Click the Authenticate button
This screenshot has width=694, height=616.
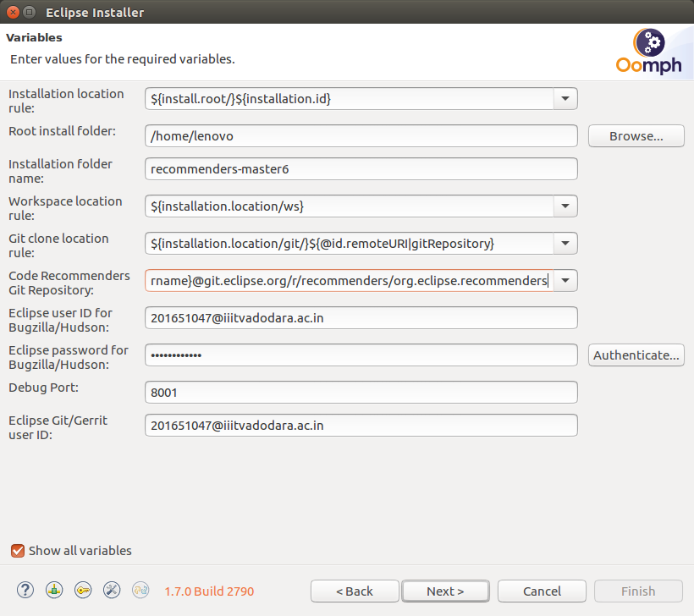pyautogui.click(x=636, y=355)
